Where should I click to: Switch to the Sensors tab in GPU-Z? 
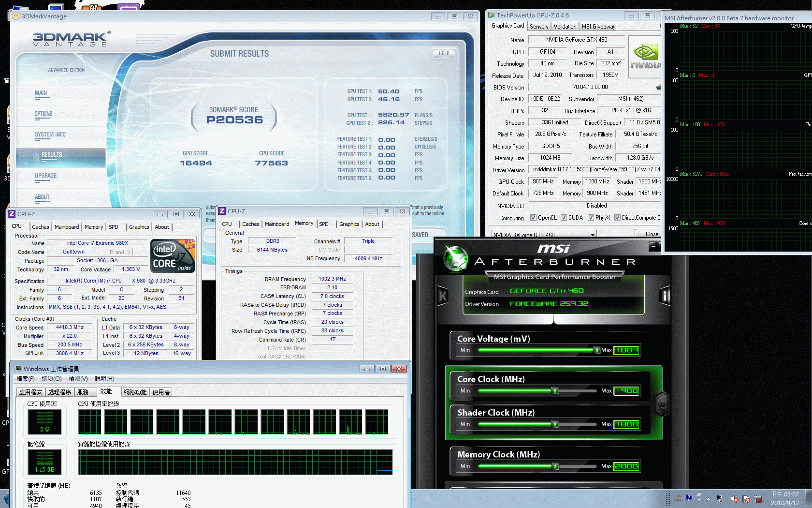click(x=539, y=27)
